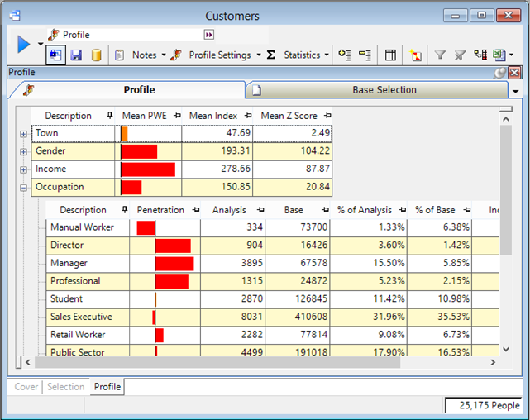Image resolution: width=530 pixels, height=420 pixels.
Task: Click the blue Build play arrow
Action: [23, 45]
